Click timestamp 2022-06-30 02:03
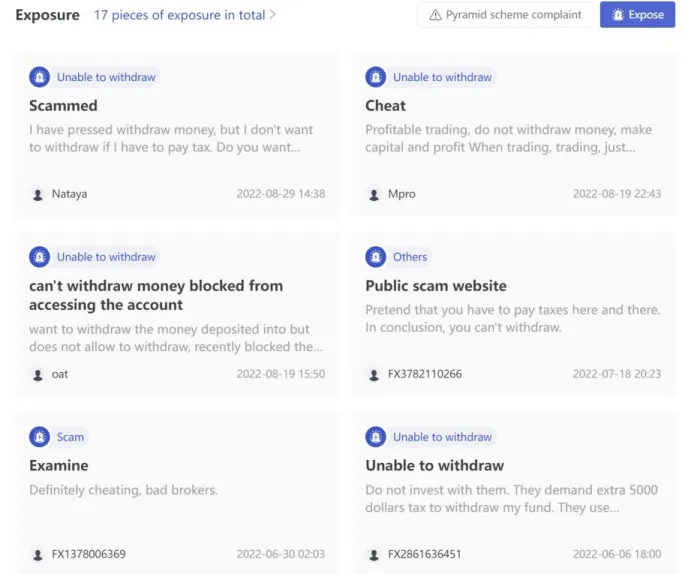The image size is (686, 574). coord(281,554)
